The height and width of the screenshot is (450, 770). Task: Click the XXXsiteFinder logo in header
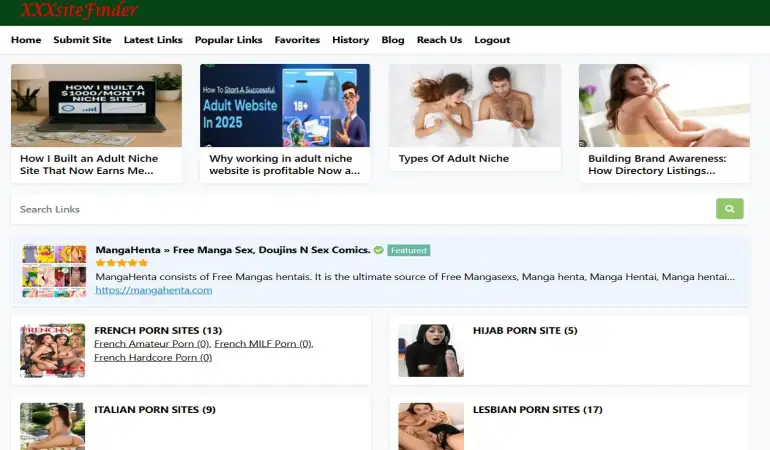coord(79,11)
